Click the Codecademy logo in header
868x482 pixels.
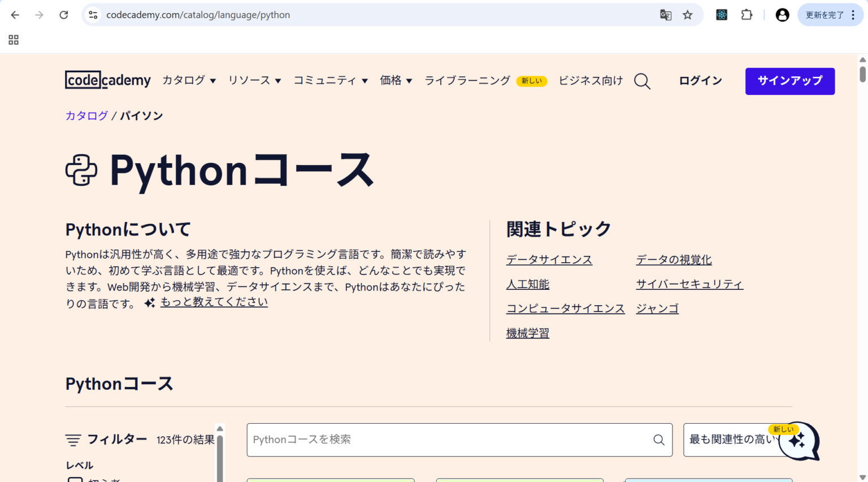click(x=107, y=80)
